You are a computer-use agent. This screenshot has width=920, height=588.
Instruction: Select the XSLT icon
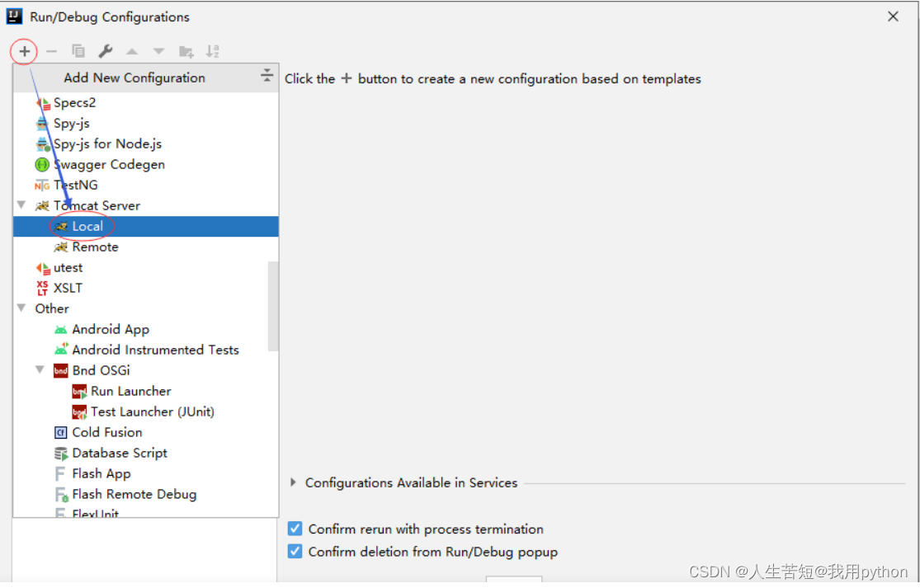click(x=42, y=289)
